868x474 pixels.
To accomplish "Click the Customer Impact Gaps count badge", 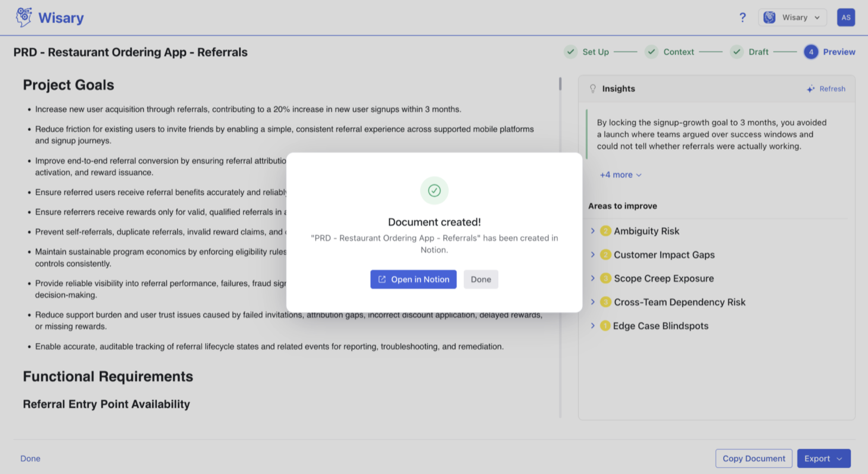I will (x=606, y=255).
